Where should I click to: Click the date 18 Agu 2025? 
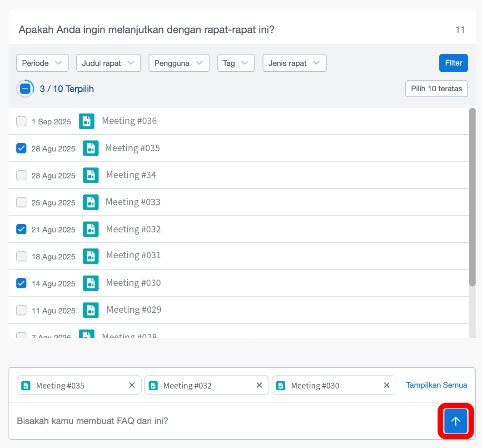pyautogui.click(x=54, y=257)
